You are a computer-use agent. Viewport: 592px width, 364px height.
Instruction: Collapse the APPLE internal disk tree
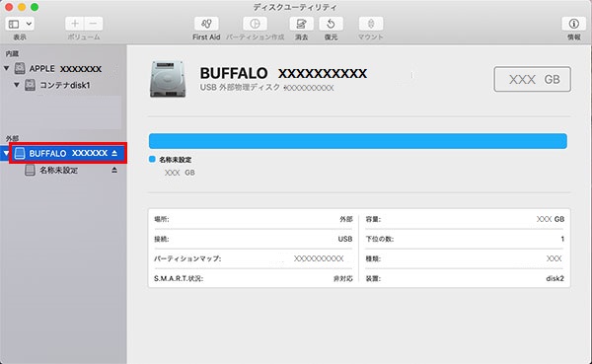7,68
